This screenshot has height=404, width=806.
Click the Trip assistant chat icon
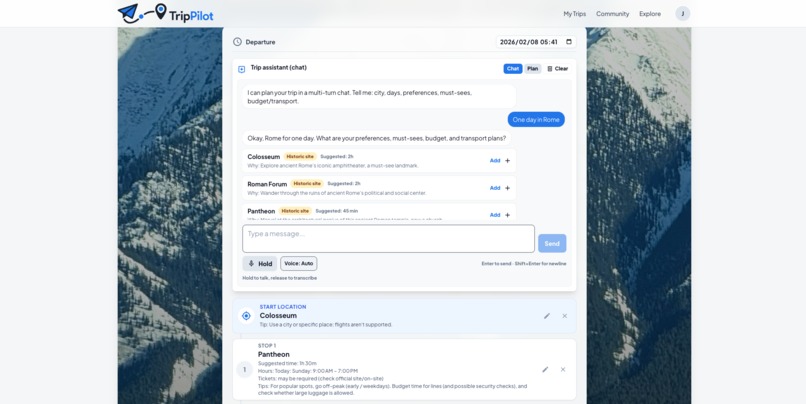click(242, 69)
